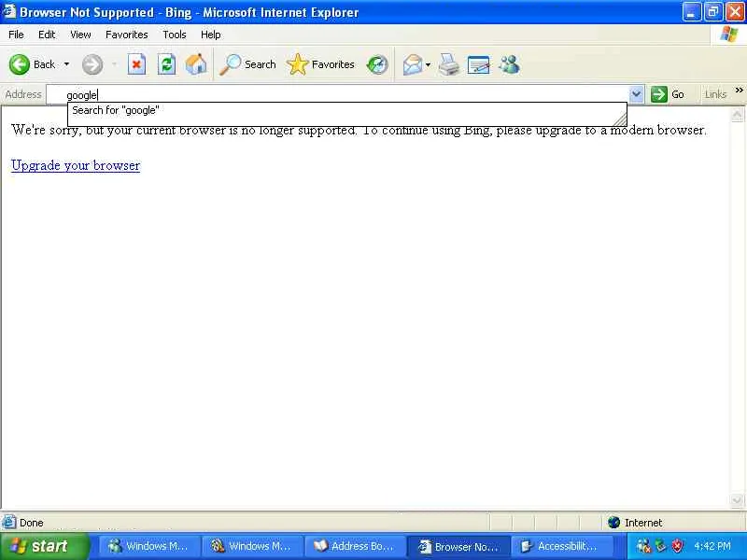The width and height of the screenshot is (747, 560).
Task: Click the Internet zone globe in status bar
Action: [x=613, y=523]
